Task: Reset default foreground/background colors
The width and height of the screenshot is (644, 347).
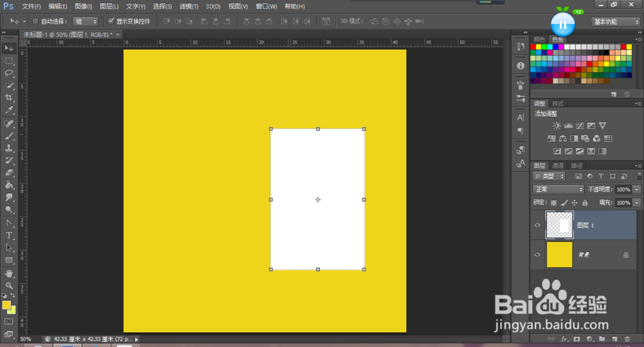Action: 4,295
